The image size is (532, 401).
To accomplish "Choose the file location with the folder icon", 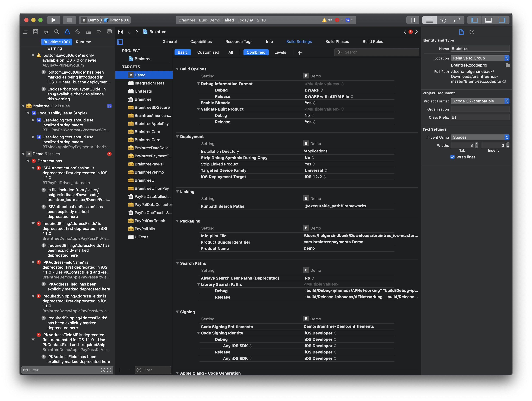I will click(508, 65).
